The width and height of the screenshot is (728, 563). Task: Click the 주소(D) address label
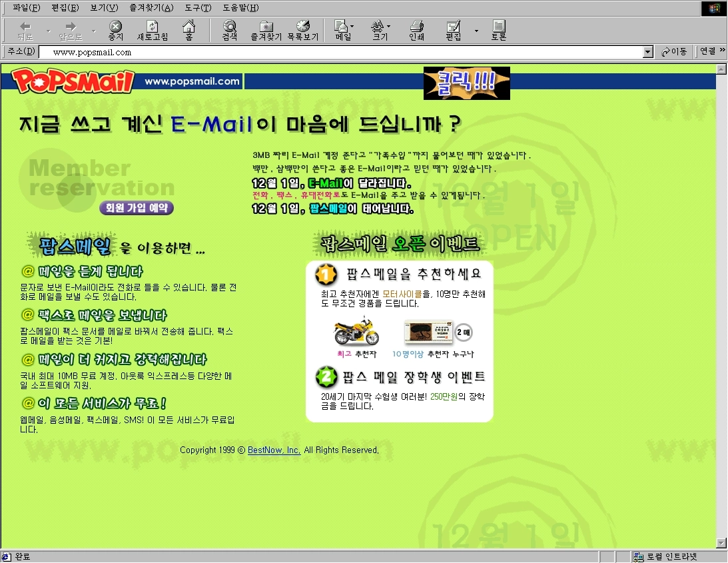tap(21, 51)
